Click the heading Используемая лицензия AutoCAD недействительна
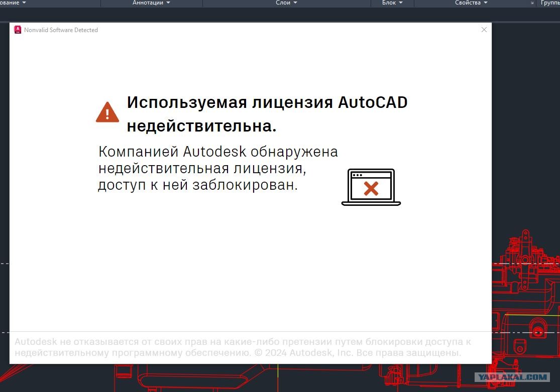The width and height of the screenshot is (560, 392). tap(267, 114)
